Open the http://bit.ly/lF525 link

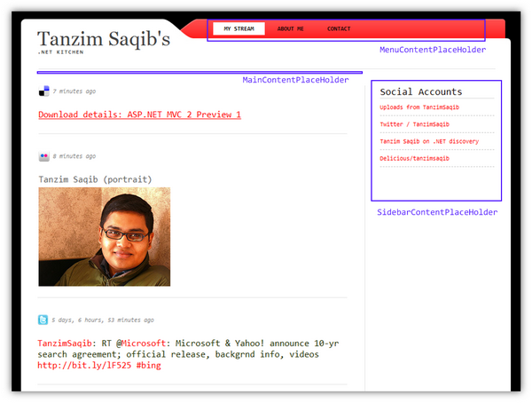pyautogui.click(x=84, y=366)
